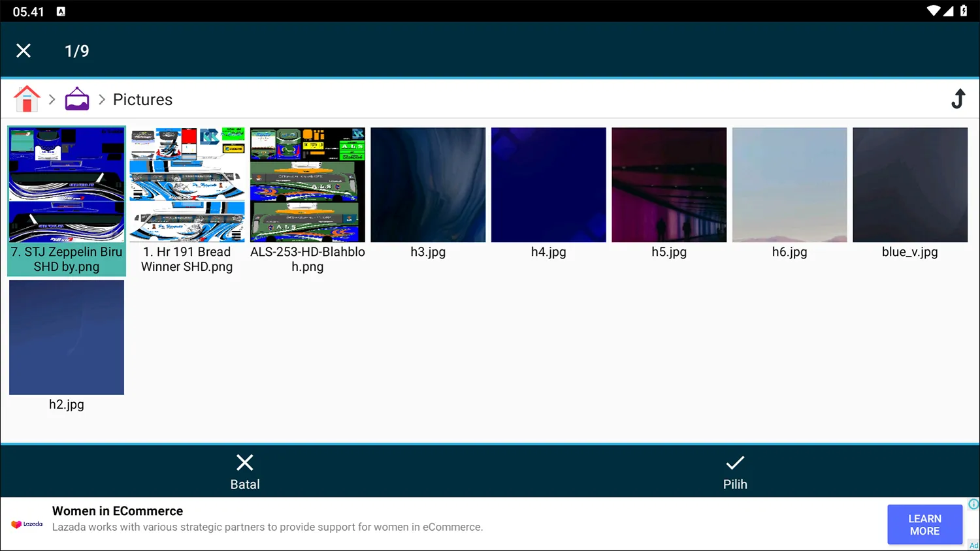Viewport: 980px width, 551px height.
Task: Deselect the STJ Zeppelin Biru SHD thumbnail
Action: pos(67,185)
